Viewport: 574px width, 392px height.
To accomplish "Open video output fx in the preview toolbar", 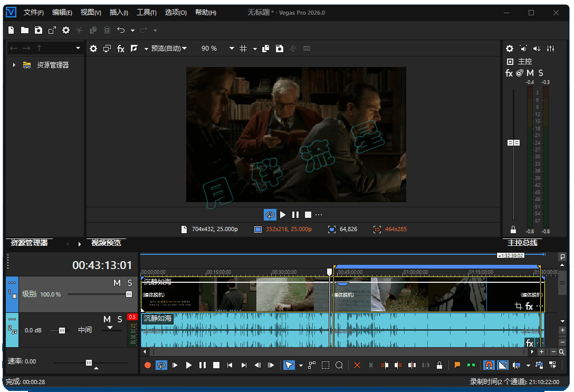I will pyautogui.click(x=120, y=49).
